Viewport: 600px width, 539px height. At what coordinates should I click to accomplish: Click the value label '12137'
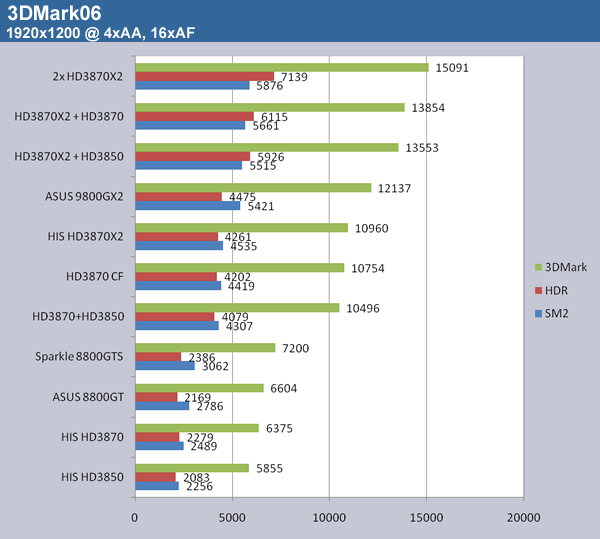394,188
